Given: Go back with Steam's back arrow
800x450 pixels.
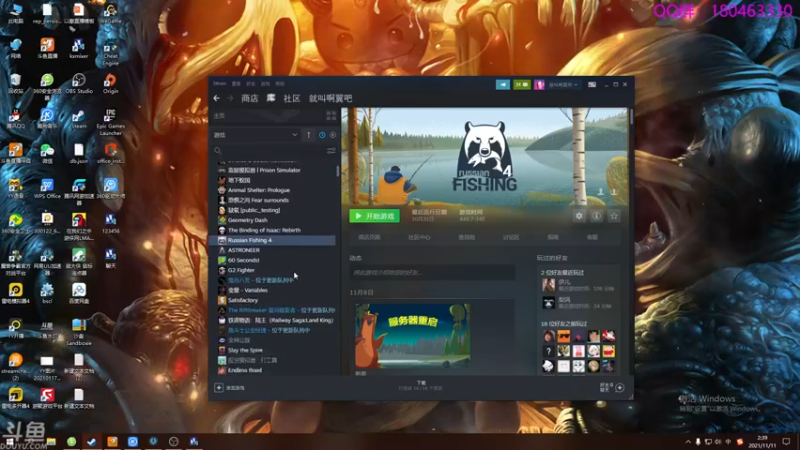Looking at the screenshot, I should 217,98.
